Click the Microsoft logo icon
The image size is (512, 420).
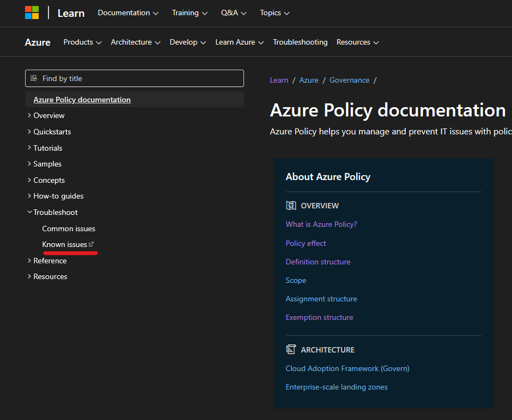click(x=32, y=13)
